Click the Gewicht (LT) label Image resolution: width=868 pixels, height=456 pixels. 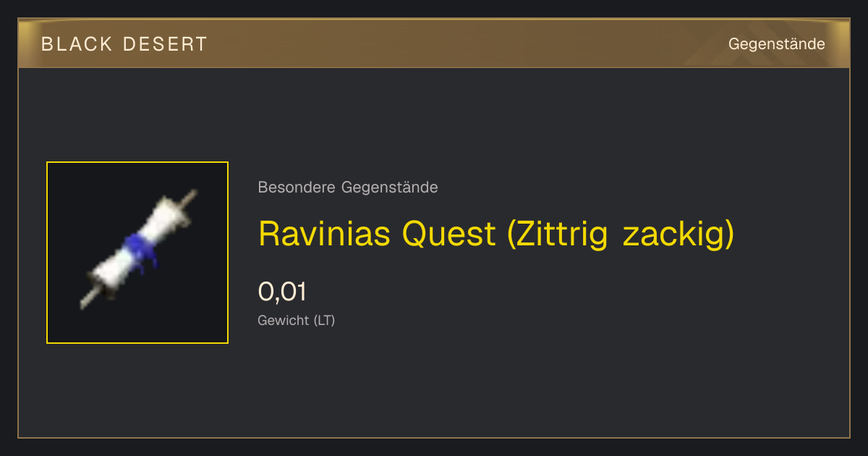[297, 320]
